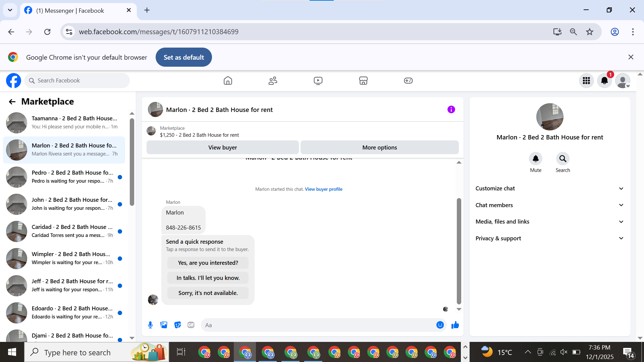Dismiss the default browser notification bar
This screenshot has height=362, width=644.
(631, 57)
